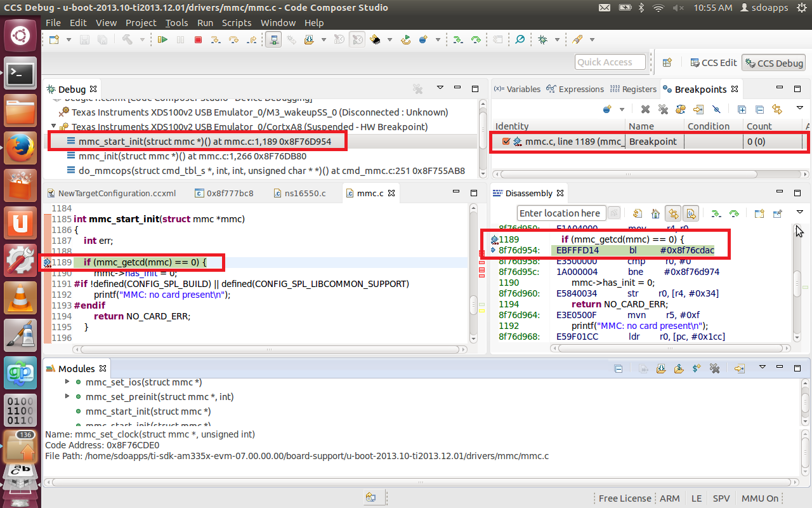Switch to the Registers tab
Image resolution: width=812 pixels, height=508 pixels.
pos(633,89)
